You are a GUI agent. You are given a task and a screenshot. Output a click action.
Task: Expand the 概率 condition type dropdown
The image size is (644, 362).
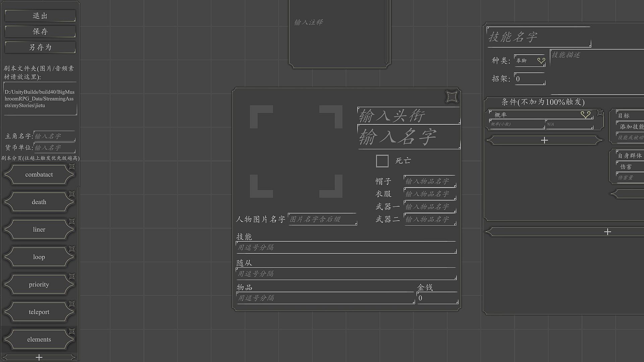[541, 115]
